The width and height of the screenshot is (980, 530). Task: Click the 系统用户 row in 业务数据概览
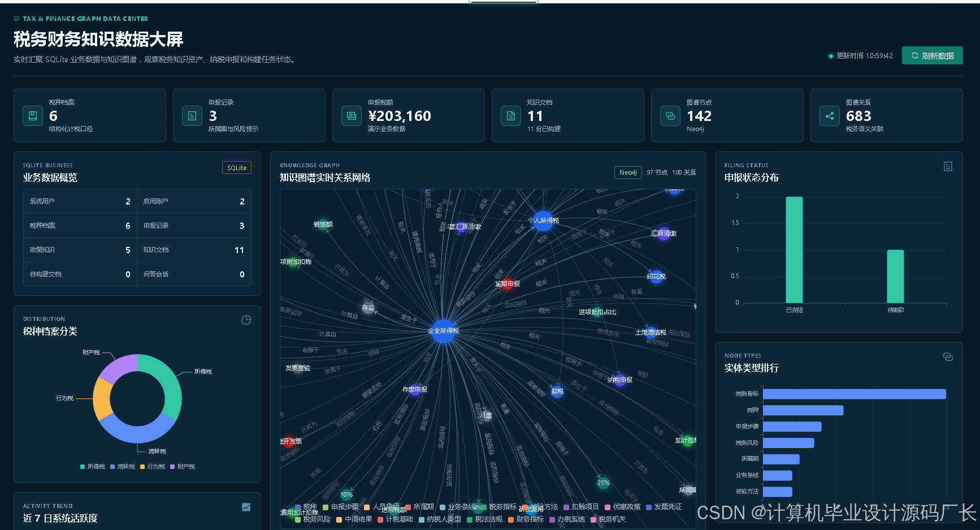pyautogui.click(x=80, y=202)
